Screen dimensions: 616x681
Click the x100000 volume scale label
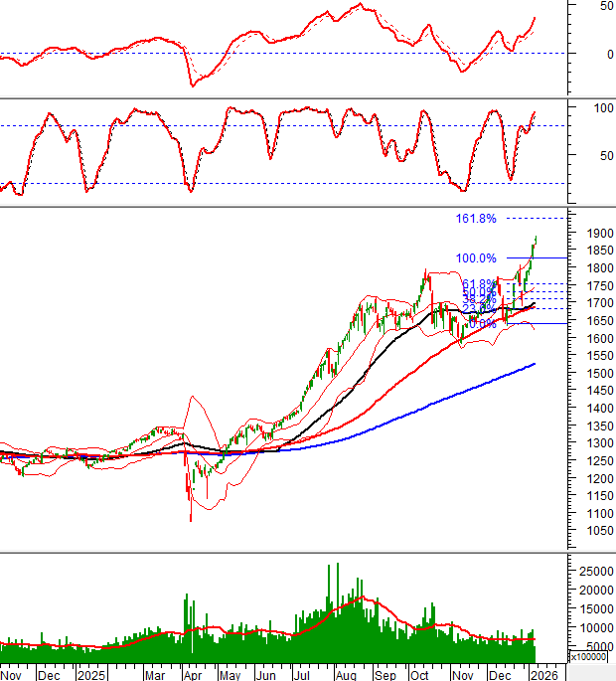pos(590,657)
